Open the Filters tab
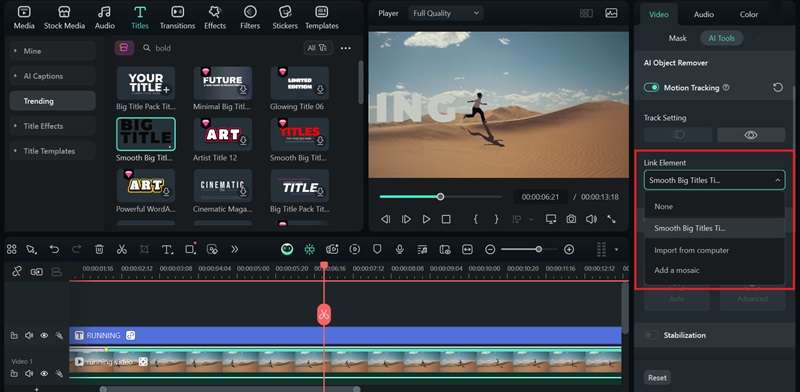The width and height of the screenshot is (800, 392). (250, 17)
